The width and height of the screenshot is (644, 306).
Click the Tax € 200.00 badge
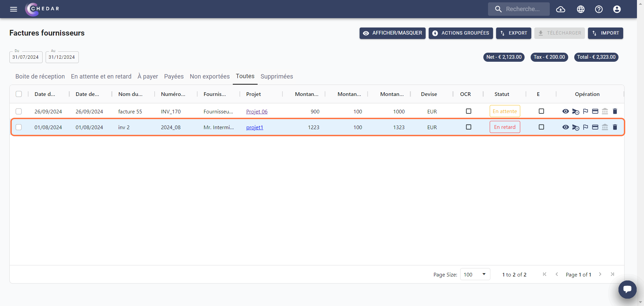[x=549, y=57]
